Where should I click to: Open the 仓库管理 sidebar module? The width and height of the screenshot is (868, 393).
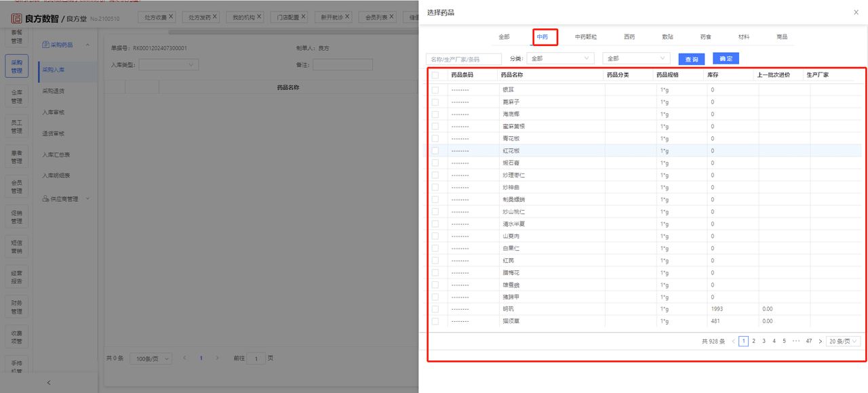[16, 96]
